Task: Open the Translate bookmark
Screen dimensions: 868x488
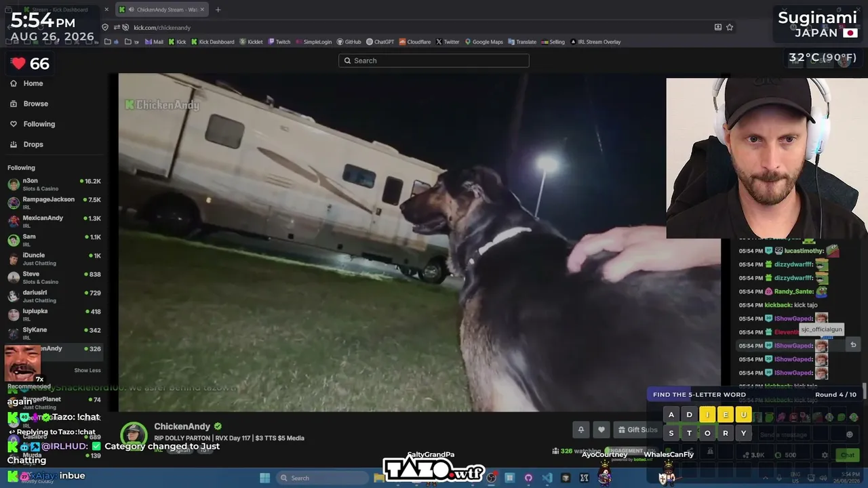Action: tap(521, 42)
